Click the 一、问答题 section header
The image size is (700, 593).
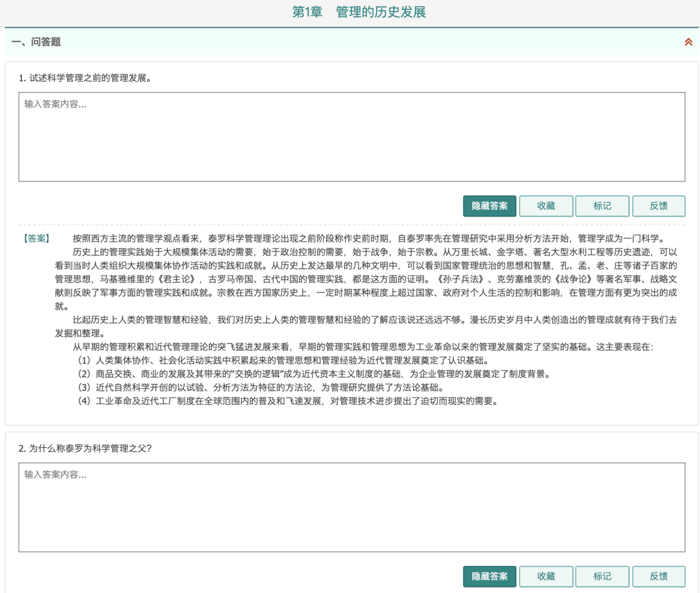click(x=37, y=42)
